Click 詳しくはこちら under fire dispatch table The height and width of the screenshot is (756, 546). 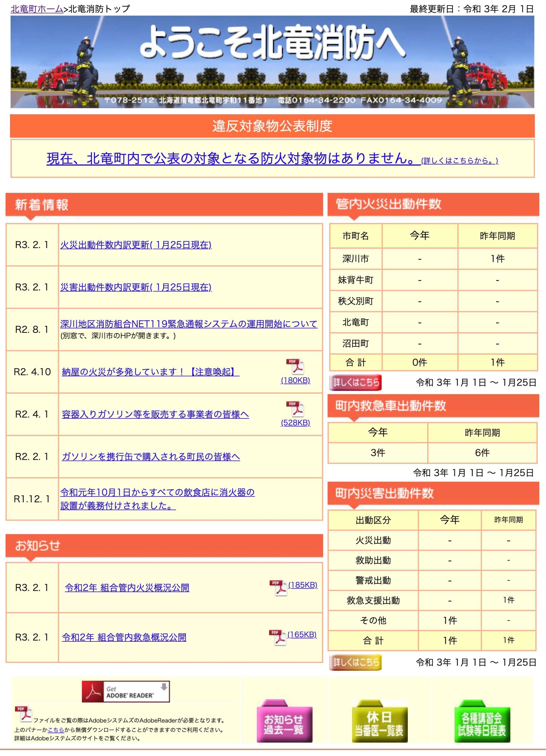click(355, 383)
